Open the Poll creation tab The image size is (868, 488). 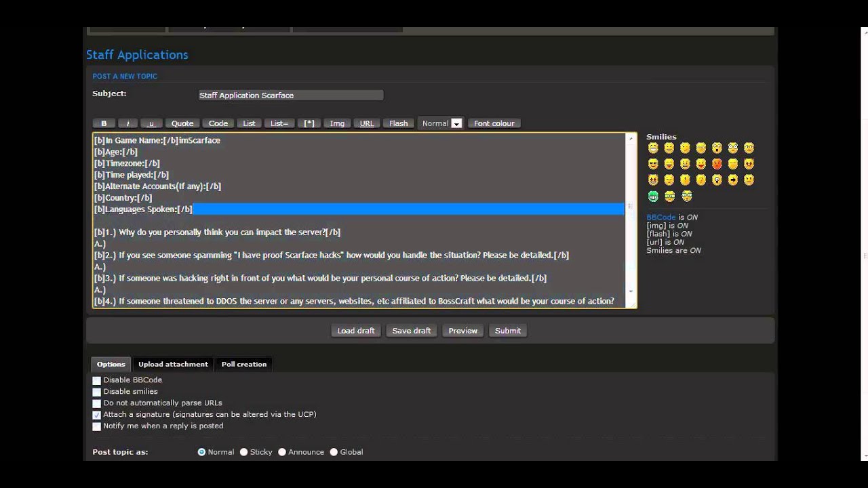click(244, 365)
